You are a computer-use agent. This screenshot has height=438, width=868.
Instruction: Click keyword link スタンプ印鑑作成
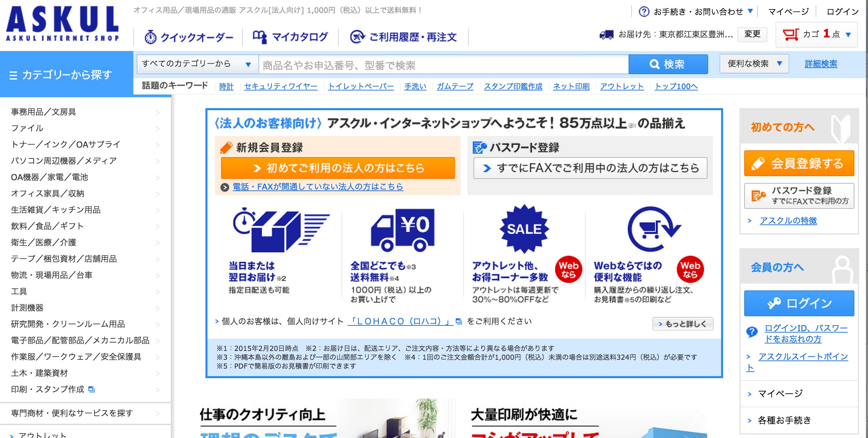coord(513,86)
